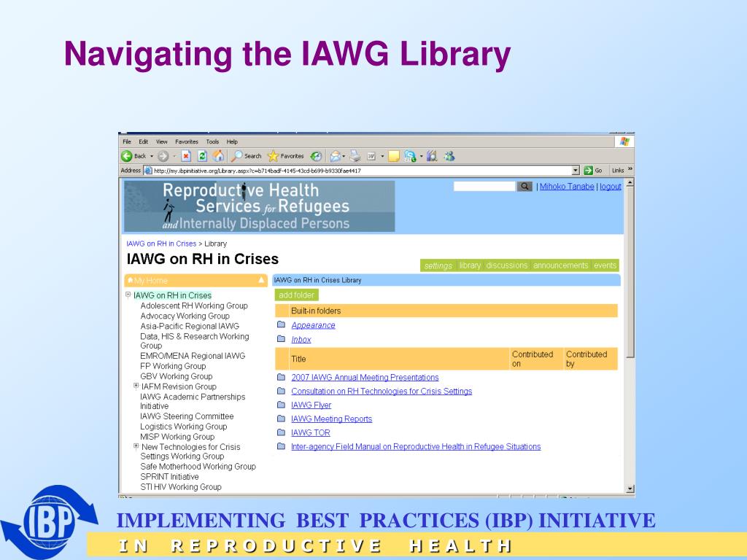Click the Mihoko Tanabe user link
Viewport: 747px width, 560px height.
pos(567,186)
